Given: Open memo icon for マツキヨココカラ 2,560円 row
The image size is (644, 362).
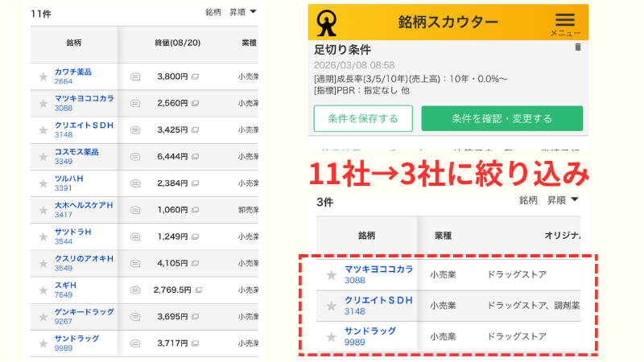Looking at the screenshot, I should [135, 104].
